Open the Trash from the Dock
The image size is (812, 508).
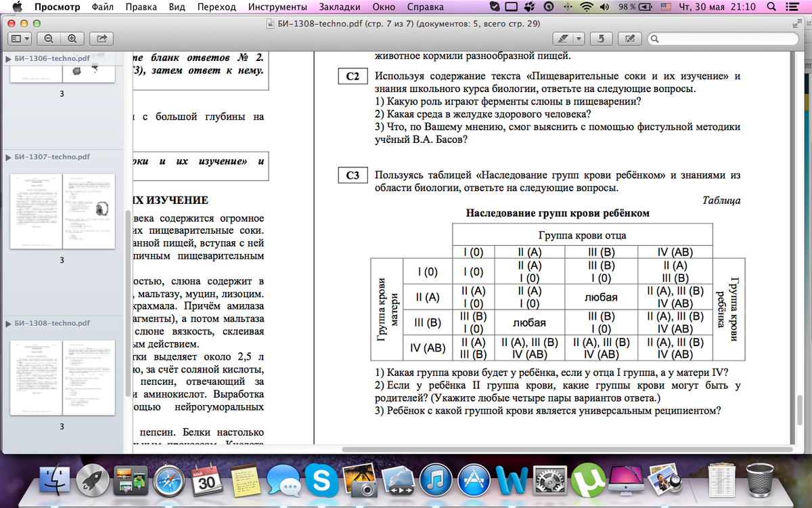[760, 480]
